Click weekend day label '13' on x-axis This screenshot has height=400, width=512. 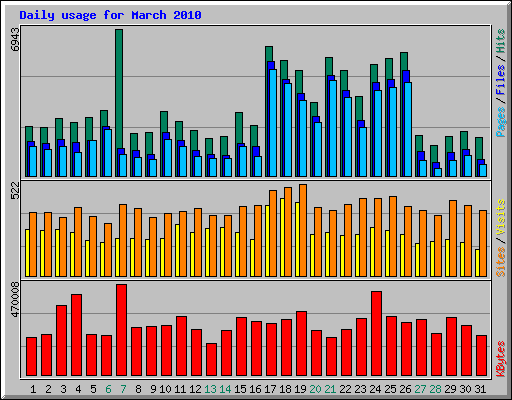pos(210,389)
